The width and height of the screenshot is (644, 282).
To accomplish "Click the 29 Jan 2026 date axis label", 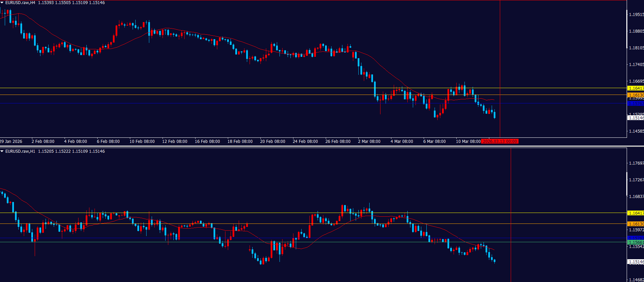I will 11,142.
